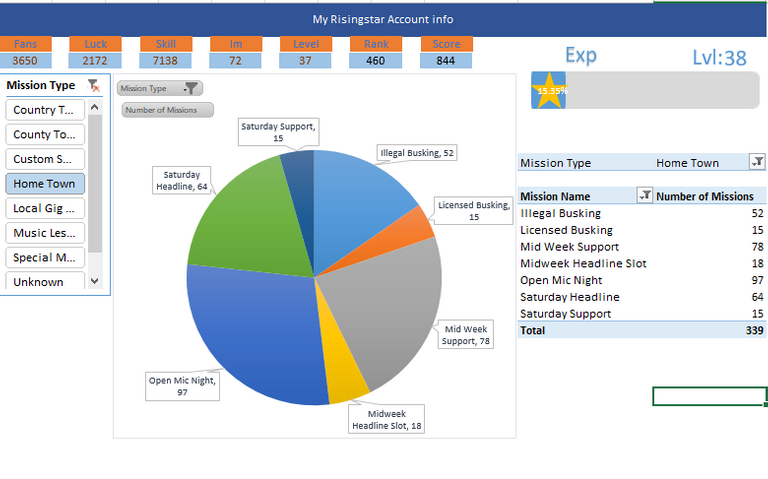Click the slicer scrollbar thumb
The image size is (768, 479).
(x=95, y=184)
